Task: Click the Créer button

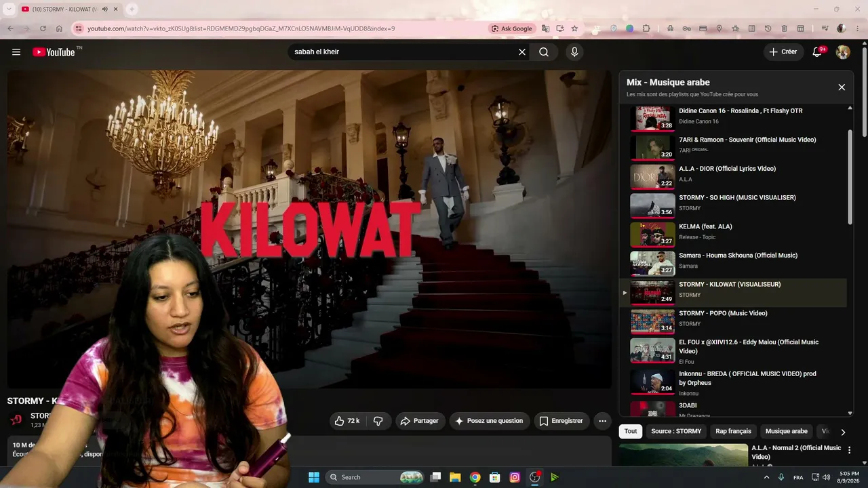Action: (x=784, y=52)
